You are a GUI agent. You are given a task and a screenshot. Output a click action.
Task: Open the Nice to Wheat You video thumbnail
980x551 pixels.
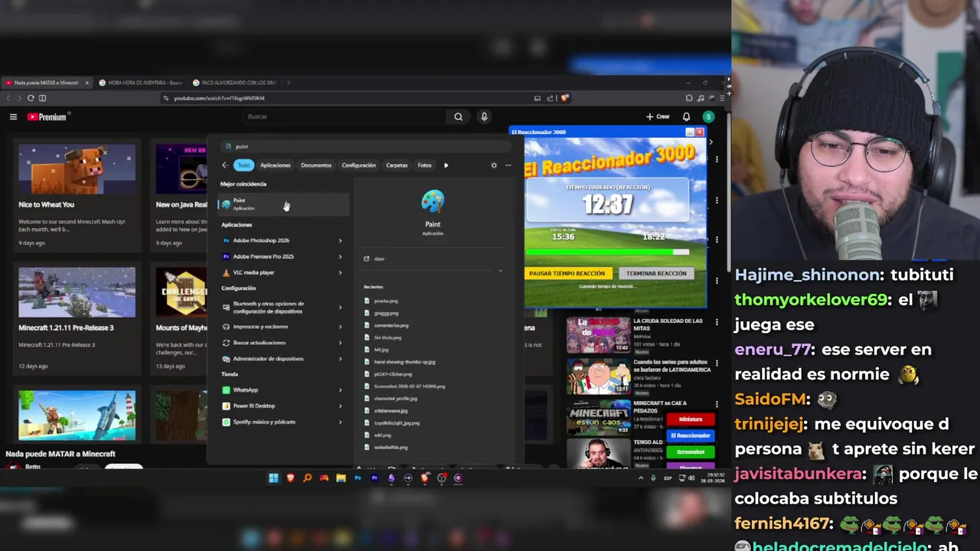point(77,168)
